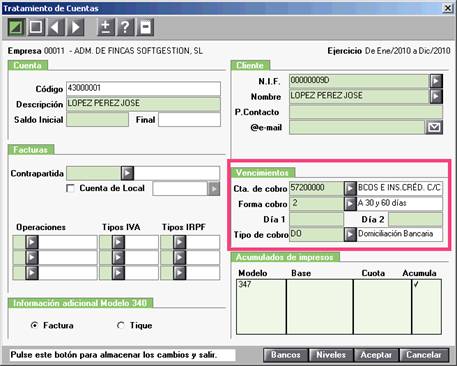Open the Forma cobro lookup arrow
The height and width of the screenshot is (366, 457).
[350, 203]
